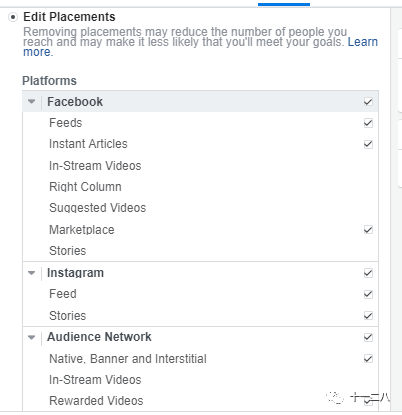
Task: Uncheck Native, Banner and Interstitial placement
Action: 368,359
